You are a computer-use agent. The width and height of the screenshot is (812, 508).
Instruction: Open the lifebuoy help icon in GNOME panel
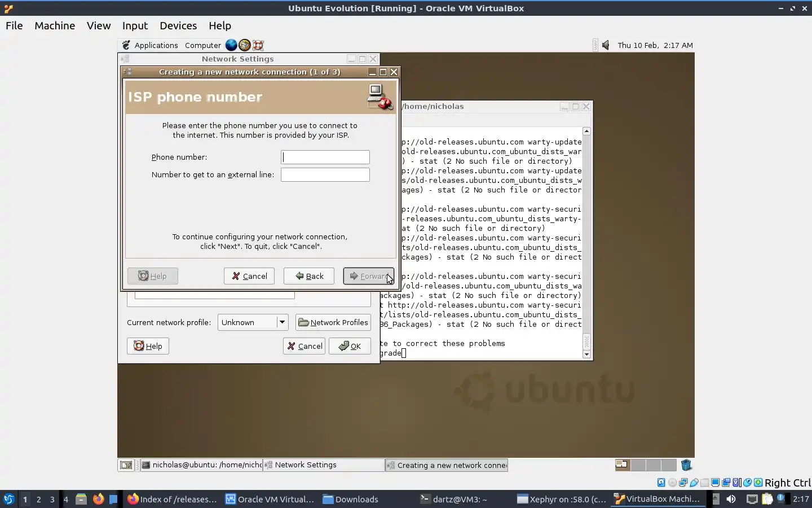(258, 45)
